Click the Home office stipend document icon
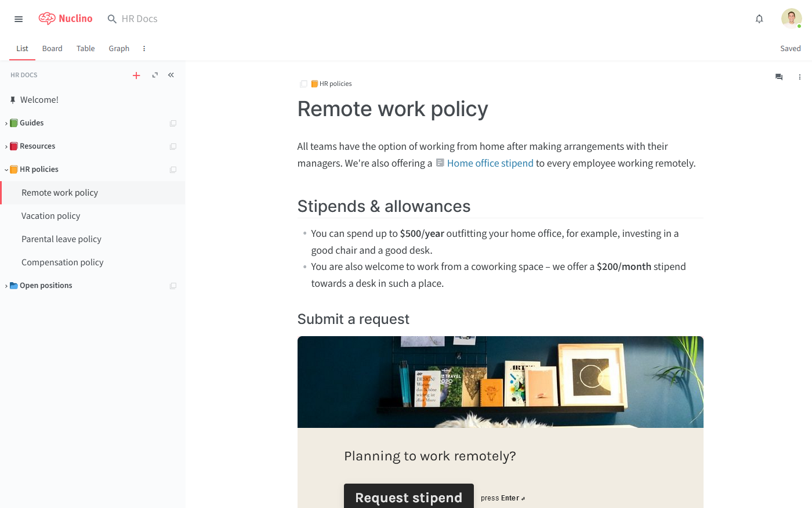Image resolution: width=812 pixels, height=508 pixels. pyautogui.click(x=440, y=163)
